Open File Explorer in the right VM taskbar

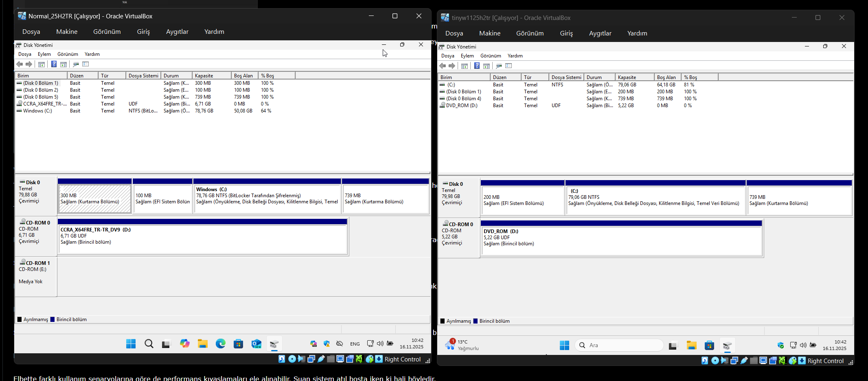click(691, 346)
